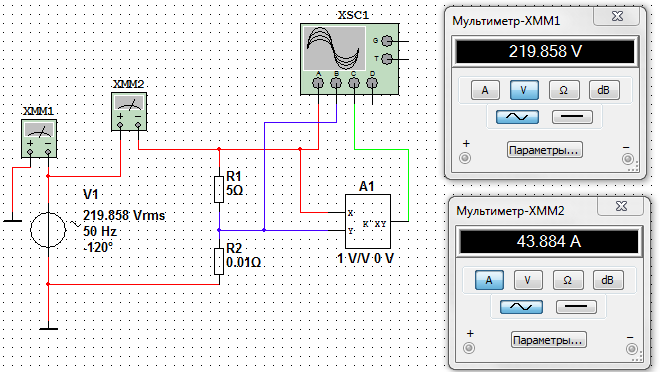The width and height of the screenshot is (660, 372).
Task: Switch Мультиметр-XMM1 to ammeter mode A
Action: pos(485,90)
